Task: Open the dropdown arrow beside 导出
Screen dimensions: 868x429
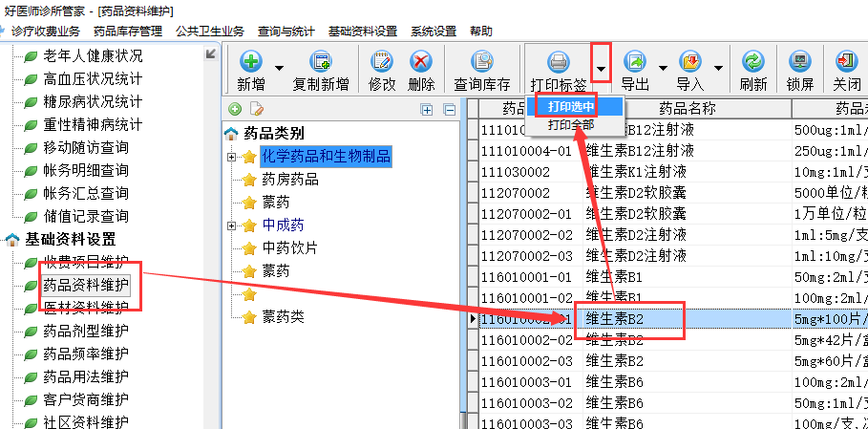Action: (x=663, y=69)
